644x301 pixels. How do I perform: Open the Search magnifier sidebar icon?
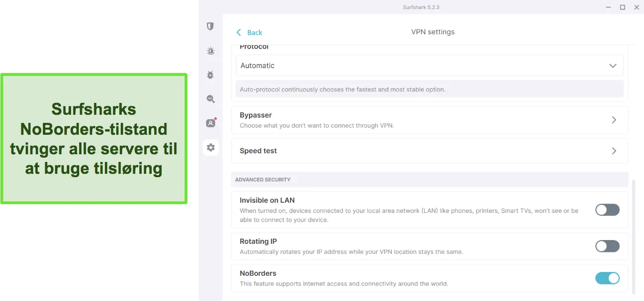coord(210,99)
